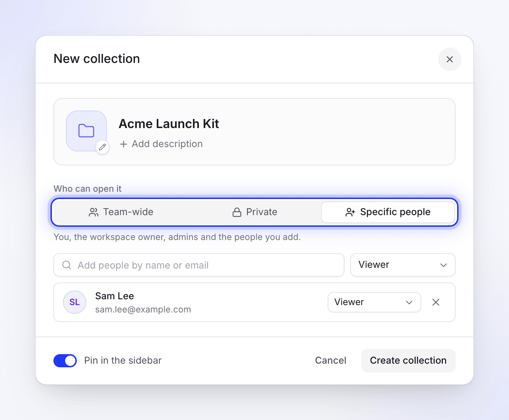Click Sam Lee's SL avatar
Screen dimensions: 509x420
75,302
